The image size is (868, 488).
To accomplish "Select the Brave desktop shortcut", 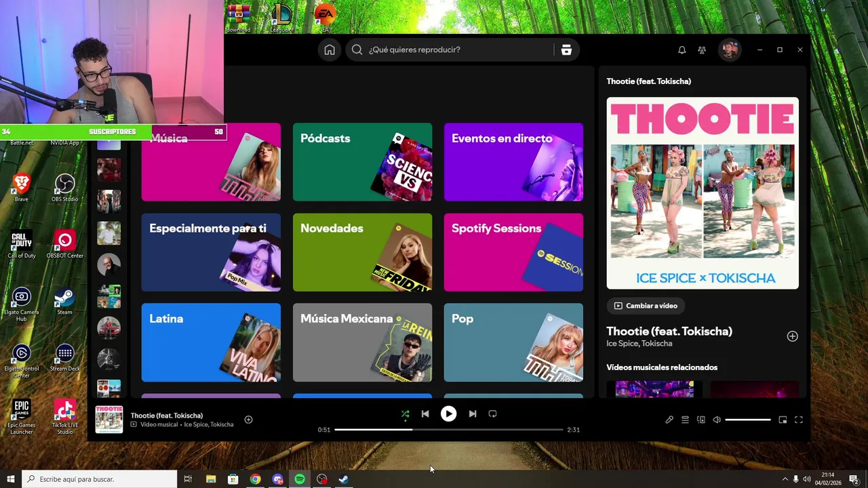I will [x=22, y=188].
